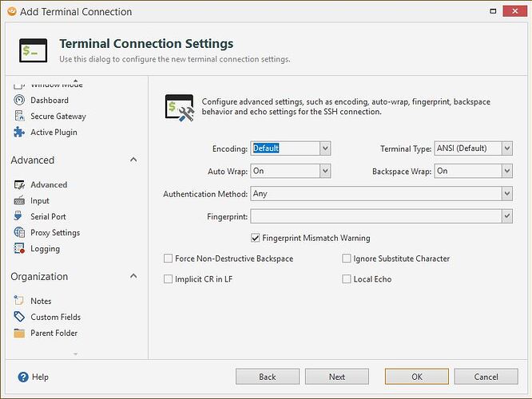
Task: Click the Cancel button
Action: tap(486, 377)
